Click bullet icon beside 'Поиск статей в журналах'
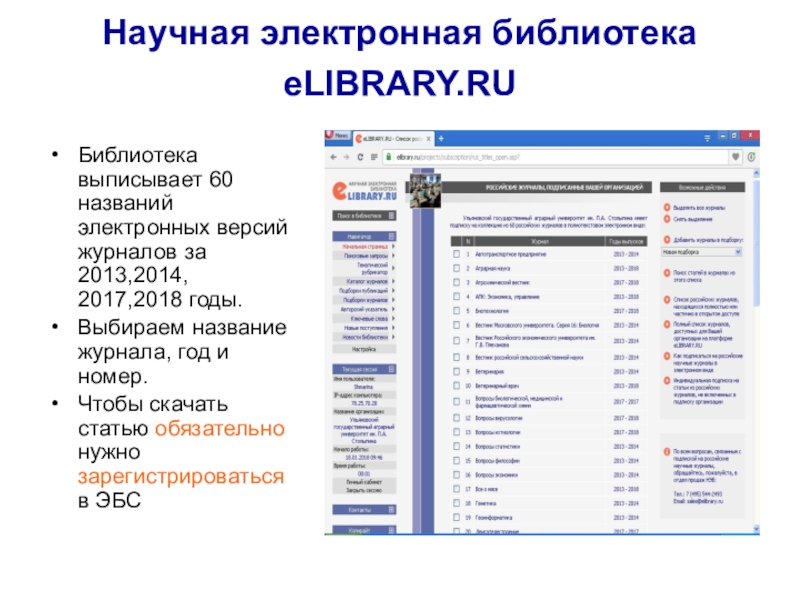Image resolution: width=800 pixels, height=600 pixels. pyautogui.click(x=667, y=273)
